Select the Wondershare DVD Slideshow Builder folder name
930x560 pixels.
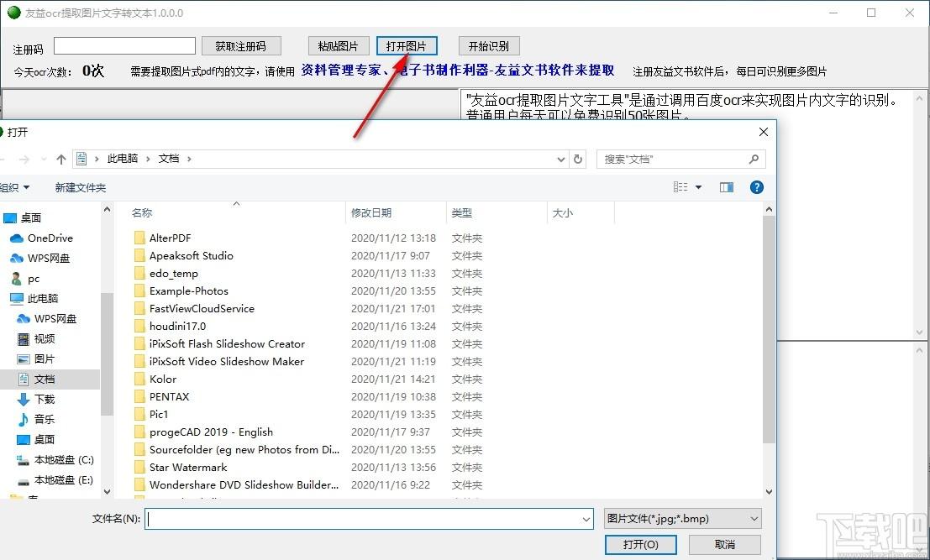[x=244, y=484]
